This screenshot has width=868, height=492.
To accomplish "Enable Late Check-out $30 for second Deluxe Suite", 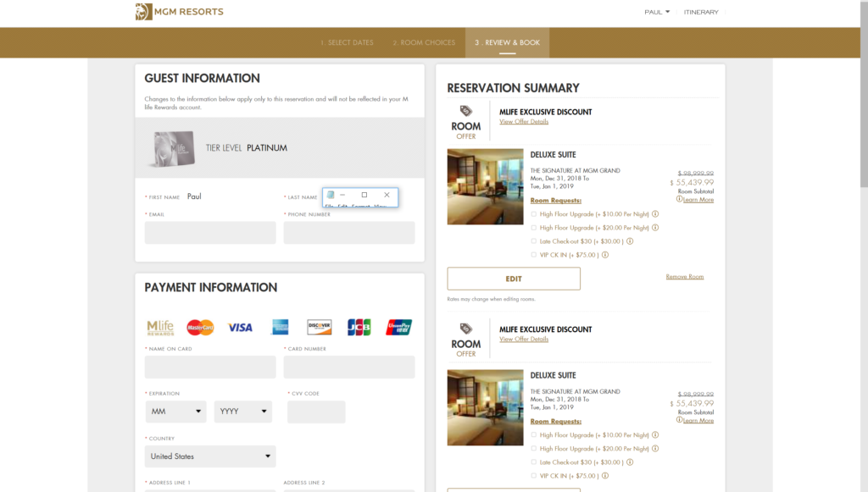I will pos(534,462).
